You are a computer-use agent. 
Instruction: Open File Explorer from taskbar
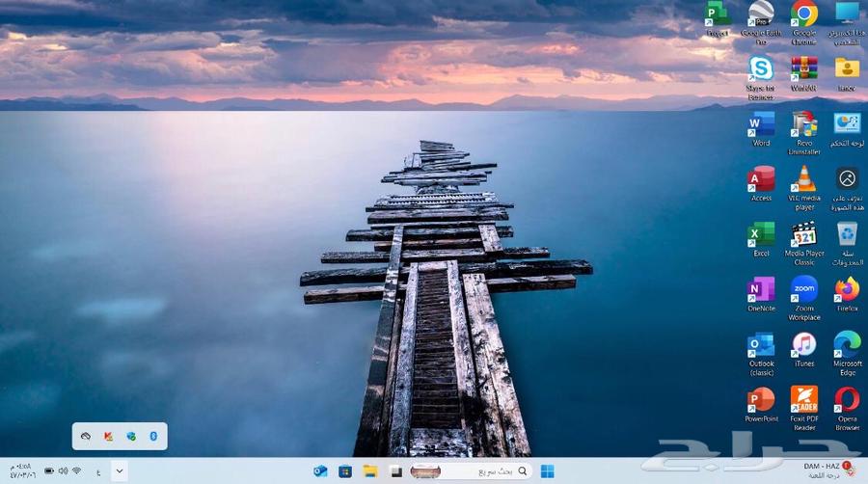coord(369,471)
